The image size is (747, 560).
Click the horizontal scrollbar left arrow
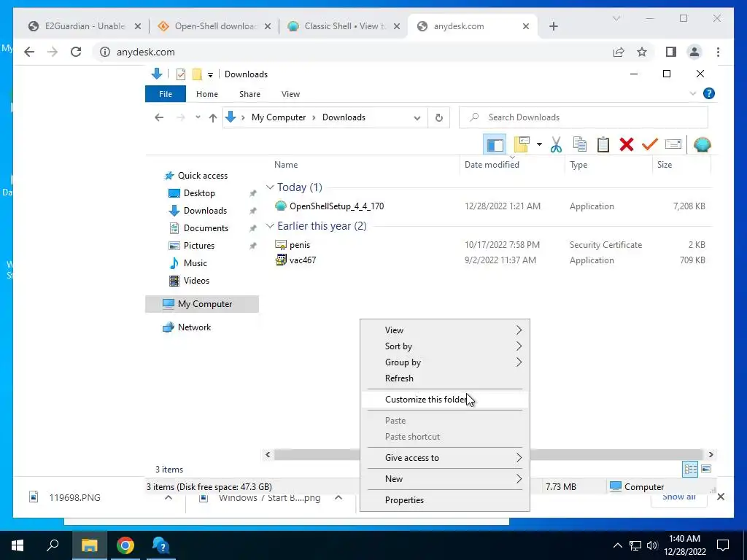268,455
